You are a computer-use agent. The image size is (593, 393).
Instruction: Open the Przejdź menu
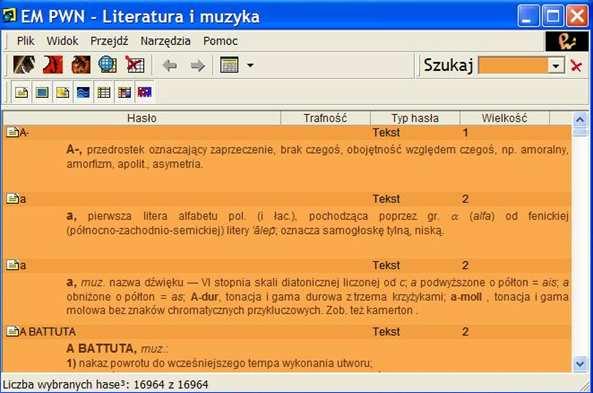click(x=109, y=41)
